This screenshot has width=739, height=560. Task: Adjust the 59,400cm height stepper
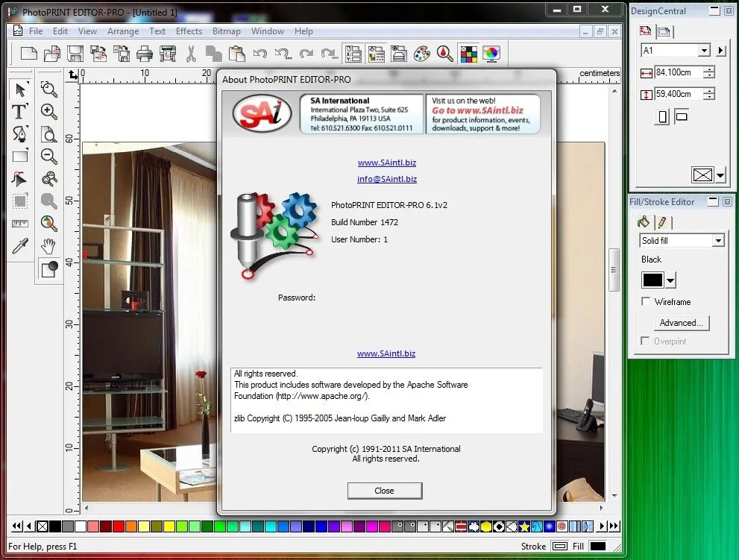[709, 94]
